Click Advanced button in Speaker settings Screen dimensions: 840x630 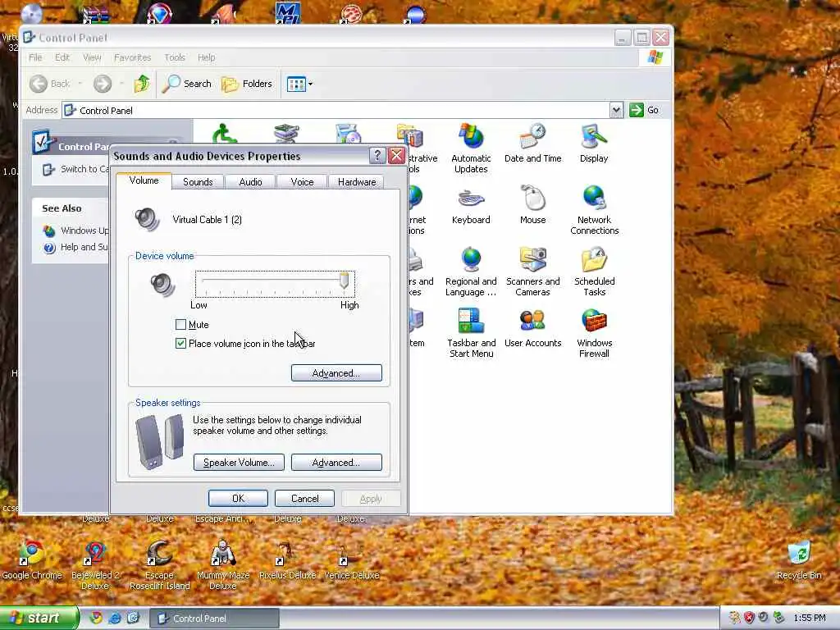[x=336, y=463]
